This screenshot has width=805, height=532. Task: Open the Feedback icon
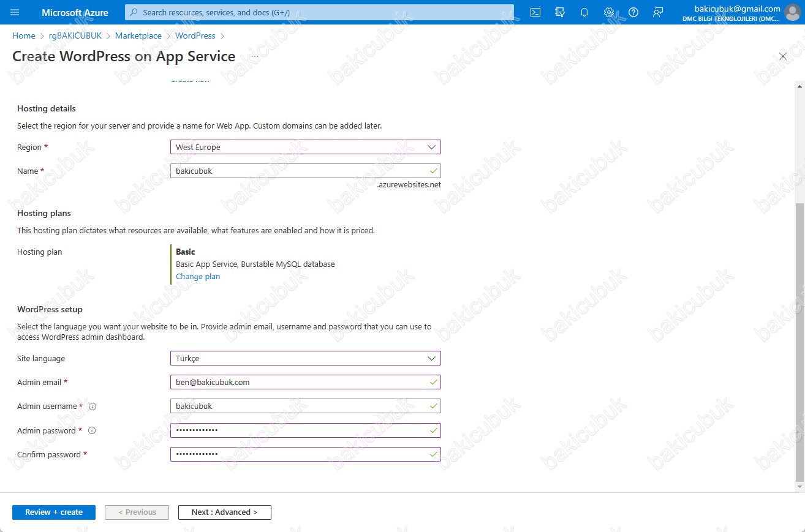(658, 12)
